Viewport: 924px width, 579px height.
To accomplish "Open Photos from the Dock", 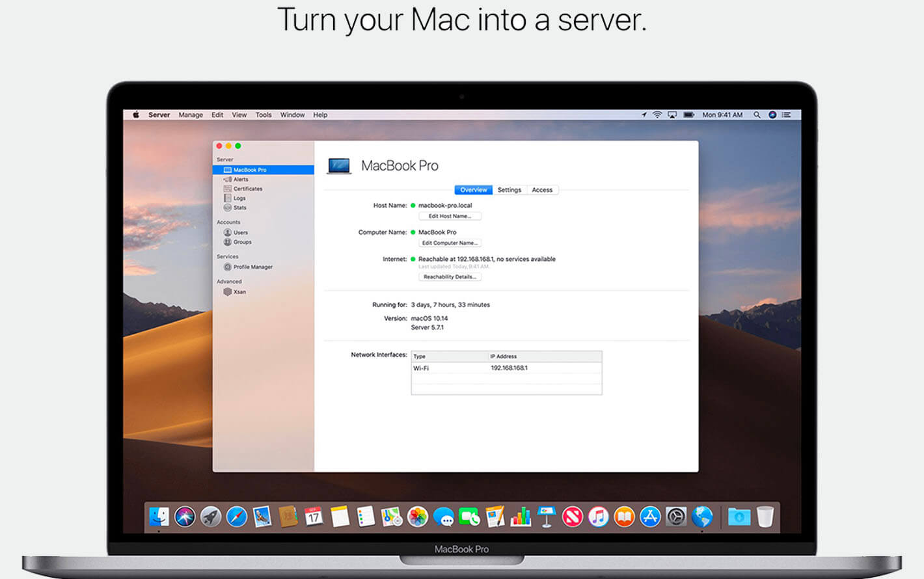I will click(418, 517).
